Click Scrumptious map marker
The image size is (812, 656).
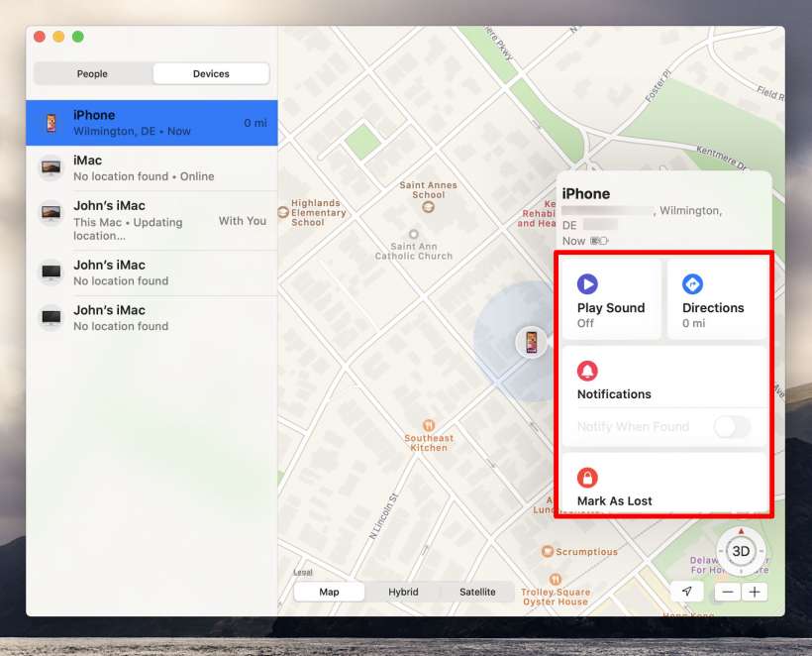point(547,551)
